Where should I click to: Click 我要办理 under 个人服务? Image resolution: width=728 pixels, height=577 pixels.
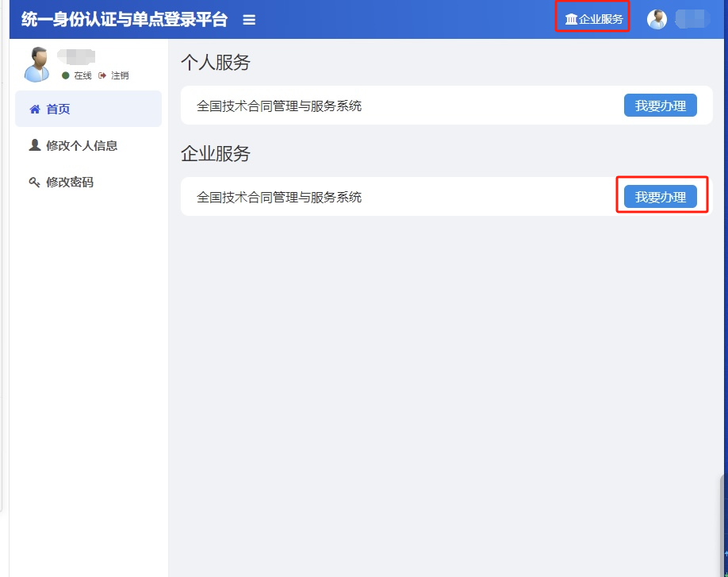[660, 106]
